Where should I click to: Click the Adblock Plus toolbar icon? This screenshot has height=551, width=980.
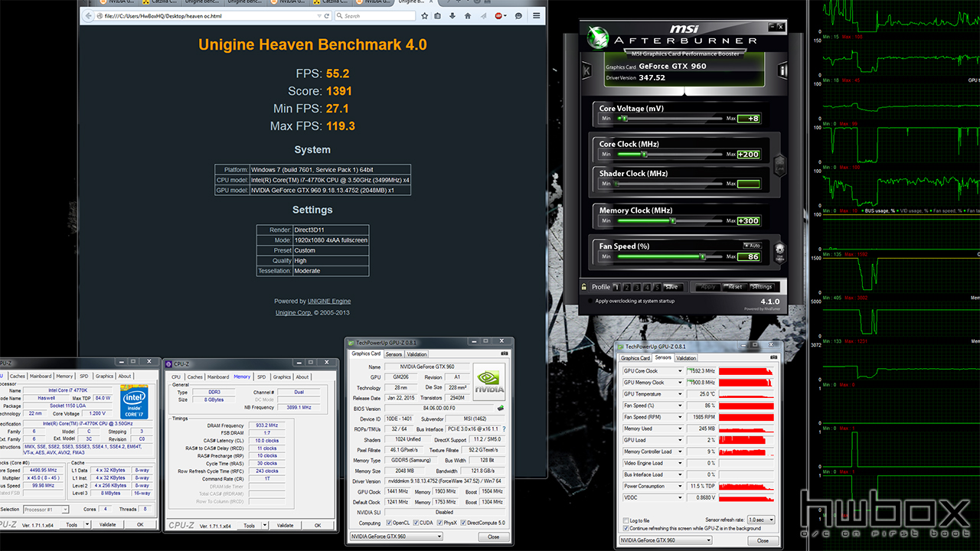pos(500,15)
